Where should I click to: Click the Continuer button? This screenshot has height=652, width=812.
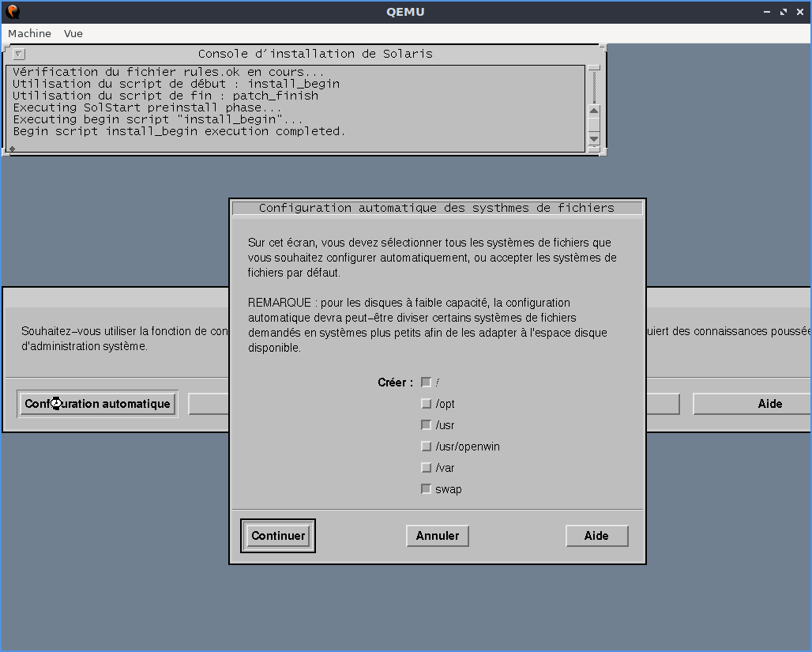click(278, 536)
